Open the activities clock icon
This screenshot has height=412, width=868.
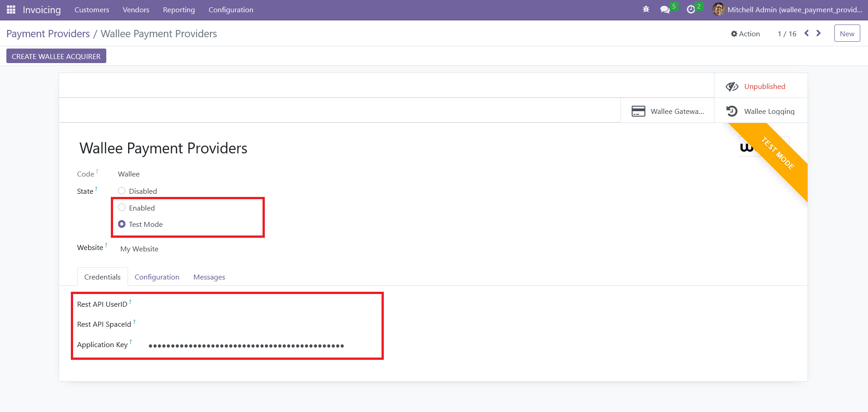point(691,10)
